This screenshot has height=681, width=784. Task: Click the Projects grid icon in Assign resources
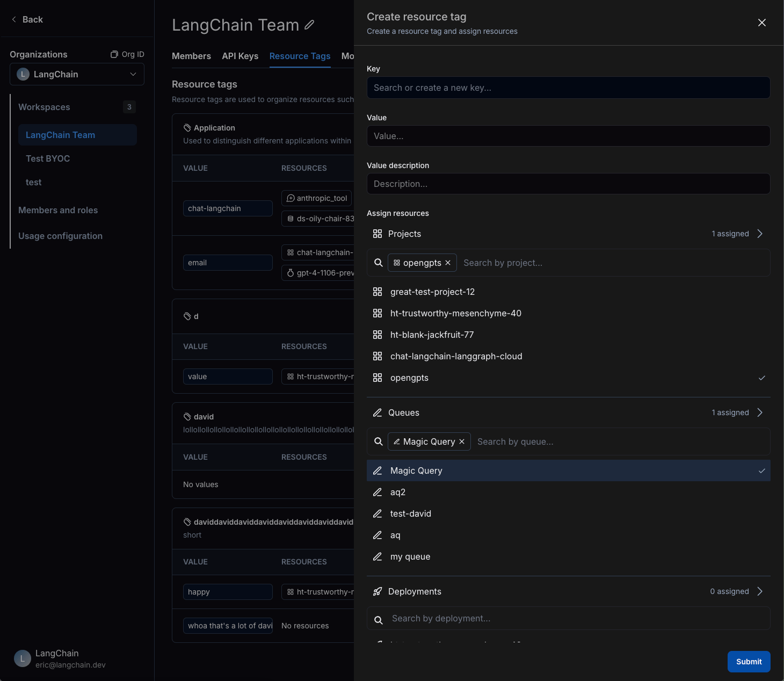(378, 234)
